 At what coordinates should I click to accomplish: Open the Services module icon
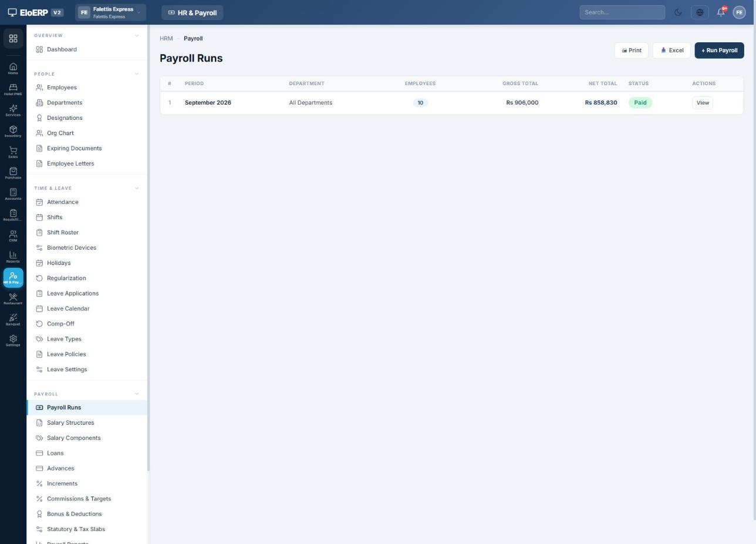click(x=13, y=110)
